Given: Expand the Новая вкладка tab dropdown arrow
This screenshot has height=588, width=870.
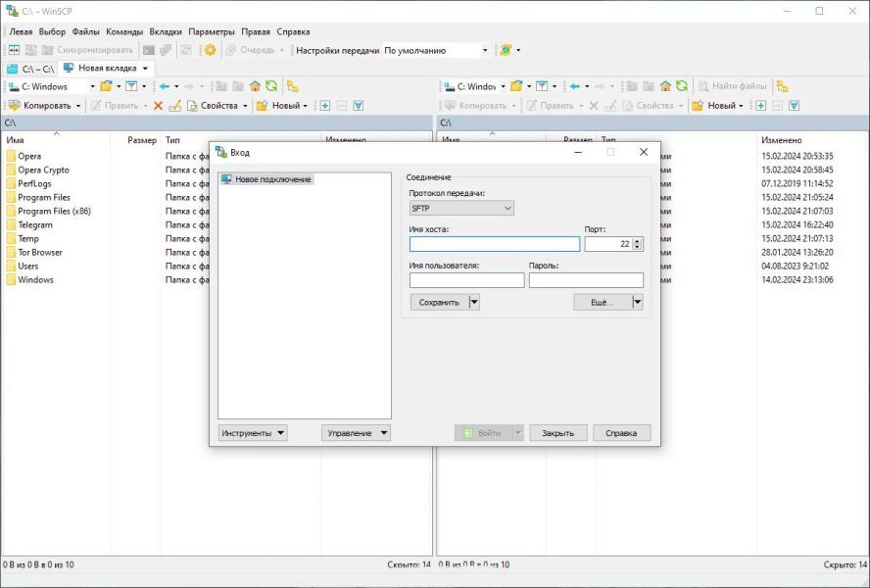Looking at the screenshot, I should (145, 69).
